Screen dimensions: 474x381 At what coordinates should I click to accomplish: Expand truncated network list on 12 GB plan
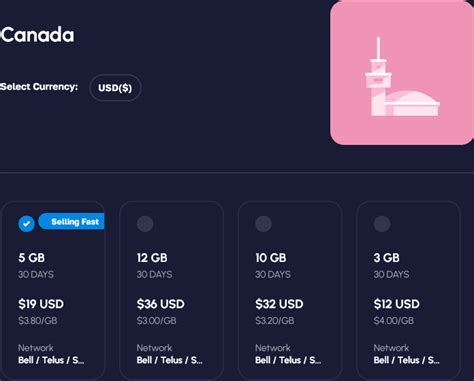(169, 360)
